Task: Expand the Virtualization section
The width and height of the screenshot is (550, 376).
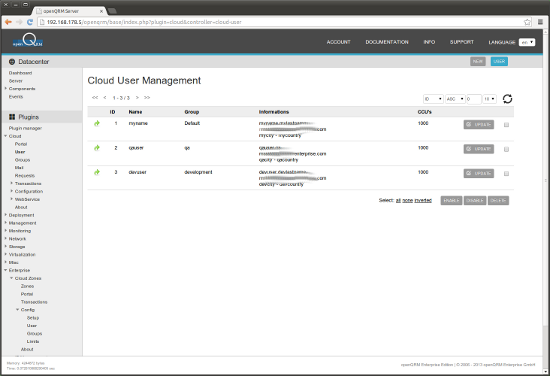Action: 6,254
